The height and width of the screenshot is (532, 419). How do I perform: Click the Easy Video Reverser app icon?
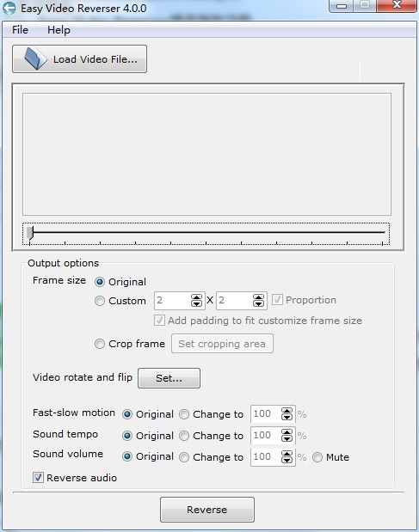point(9,8)
